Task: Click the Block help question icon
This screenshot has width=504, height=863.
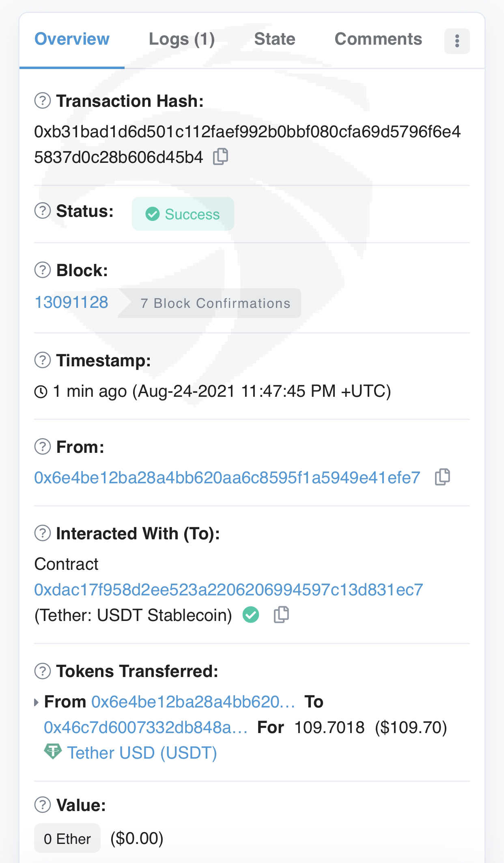Action: 43,270
